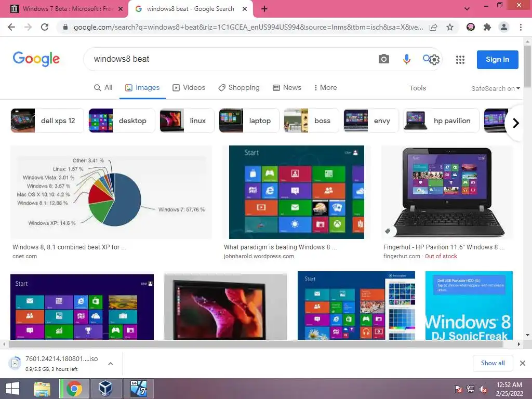The width and height of the screenshot is (532, 399).
Task: Open Chrome's three-dot menu
Action: [521, 27]
